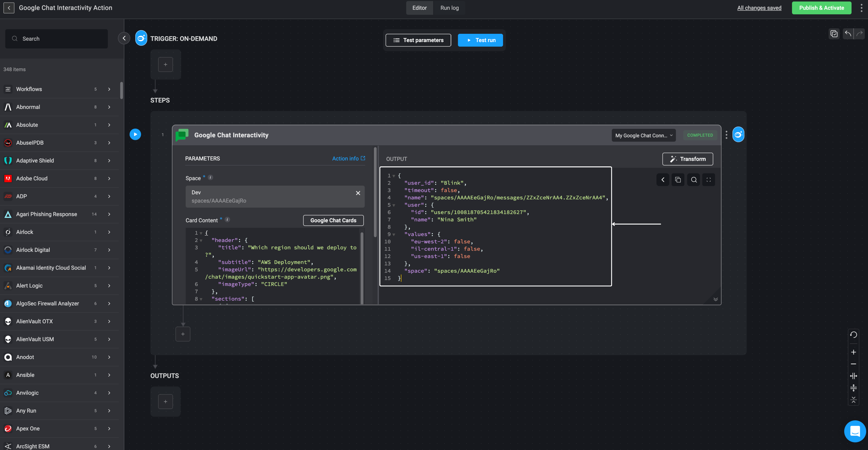The image size is (868, 450).
Task: Click the parameters panel scrollbar
Action: click(x=375, y=192)
